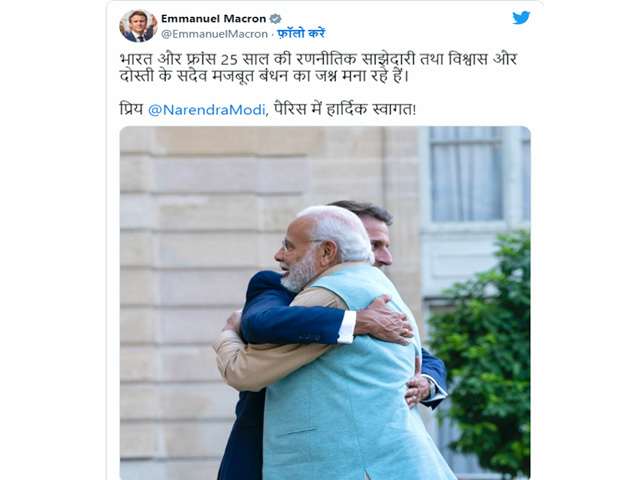The width and height of the screenshot is (640, 480).
Task: Click the @EmmanuelMacron handle
Action: coord(215,34)
